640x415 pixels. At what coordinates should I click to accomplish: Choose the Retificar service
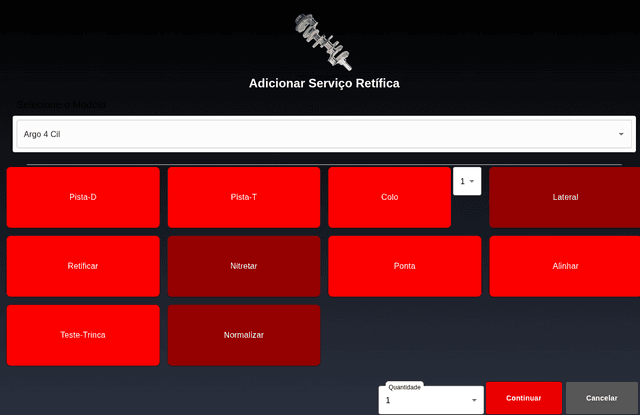(83, 266)
